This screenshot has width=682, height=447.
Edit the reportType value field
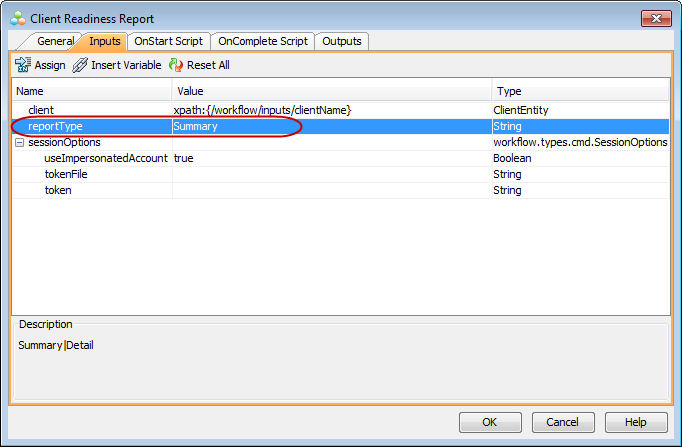330,126
